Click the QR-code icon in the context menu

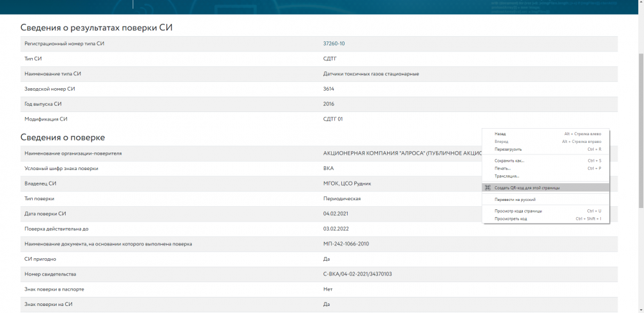489,187
